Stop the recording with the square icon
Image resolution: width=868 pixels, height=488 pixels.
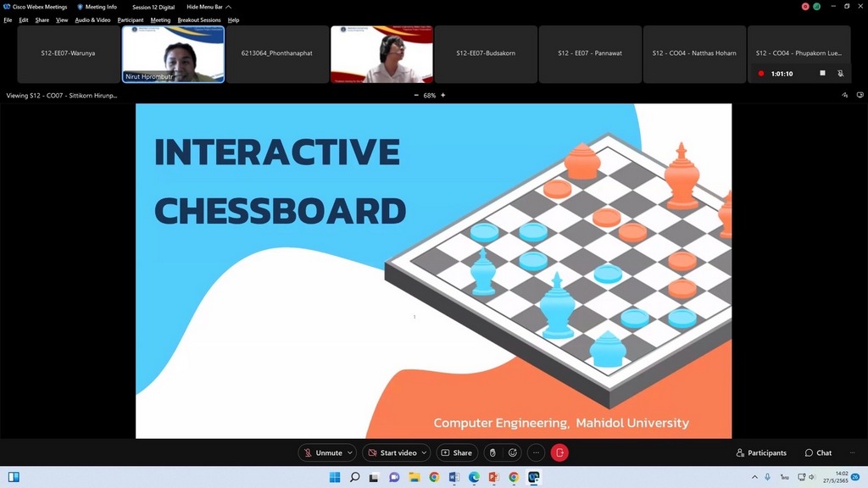pos(821,74)
